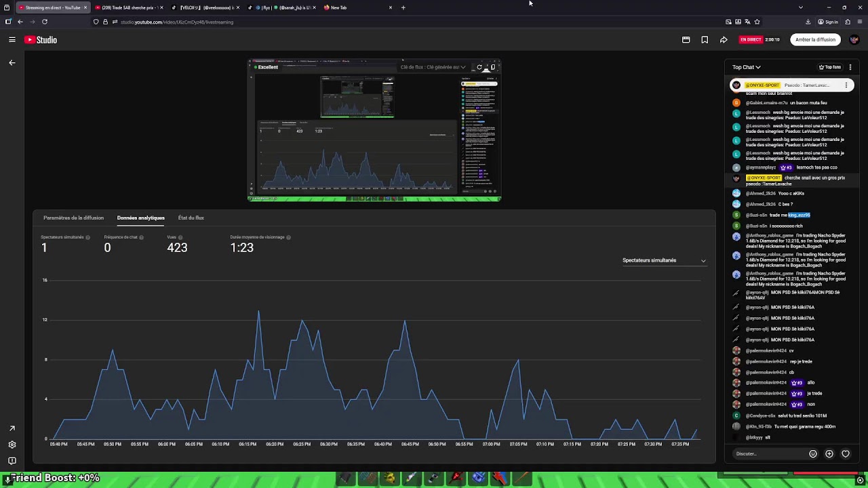Click the YouTube Studio logo
This screenshot has height=488, width=868.
(x=41, y=40)
